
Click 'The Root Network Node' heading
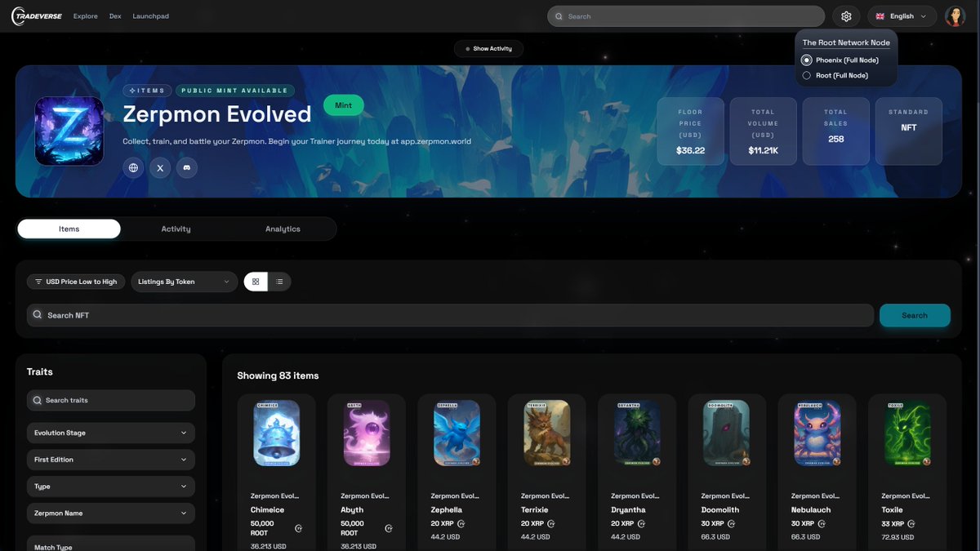(846, 42)
